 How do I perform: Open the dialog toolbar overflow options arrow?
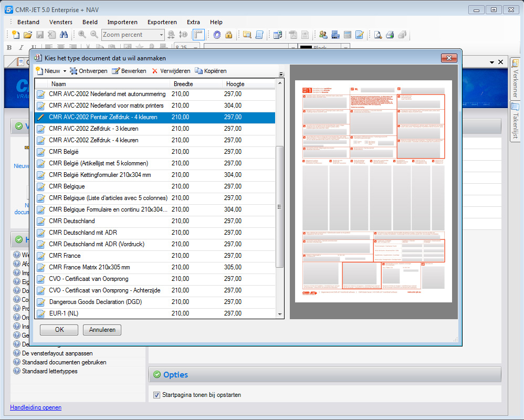click(281, 74)
